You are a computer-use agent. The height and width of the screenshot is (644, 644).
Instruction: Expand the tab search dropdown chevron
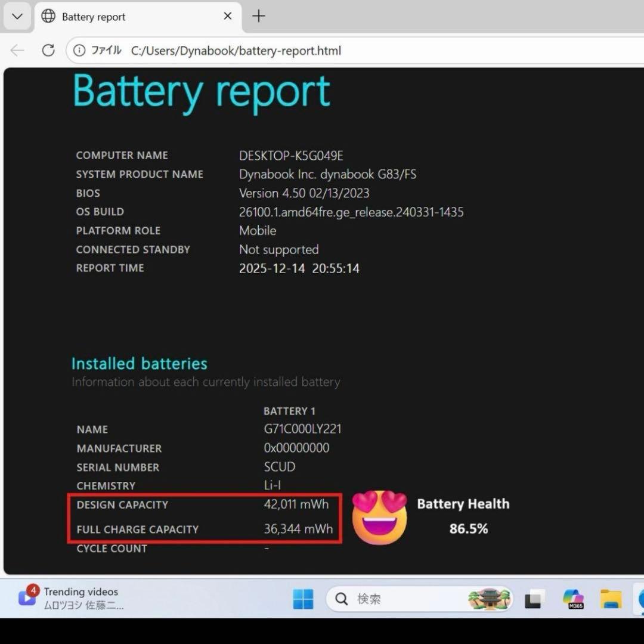coord(17,16)
